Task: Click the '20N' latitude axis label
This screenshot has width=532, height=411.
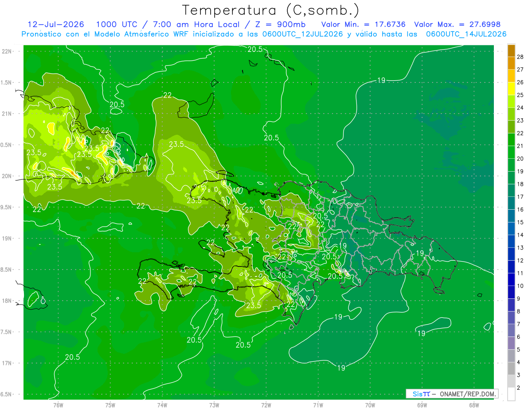Action: click(x=8, y=176)
